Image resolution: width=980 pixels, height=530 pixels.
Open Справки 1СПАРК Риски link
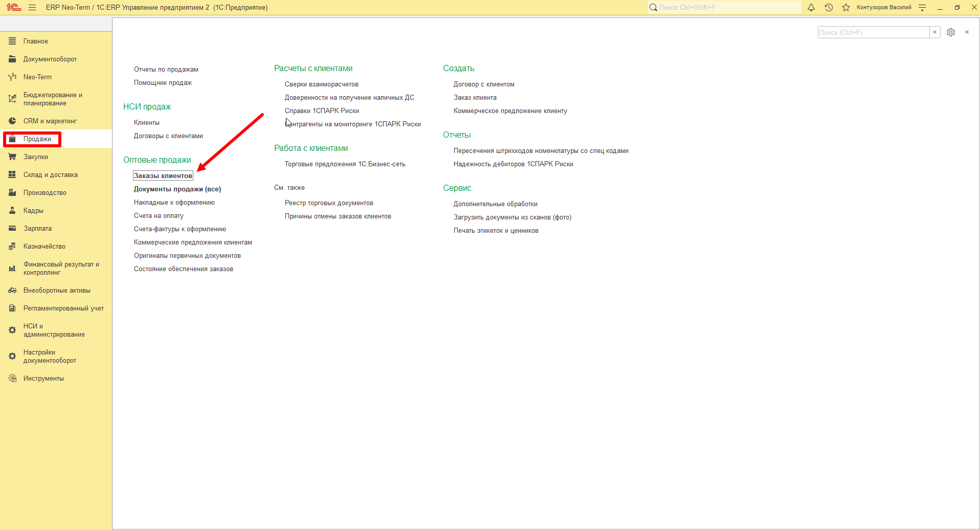[322, 111]
